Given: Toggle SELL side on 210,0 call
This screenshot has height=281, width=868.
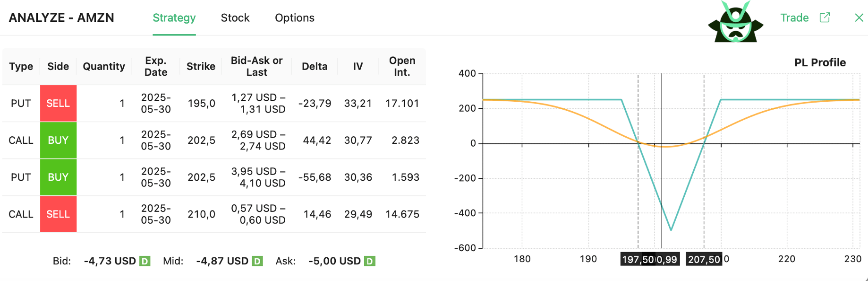Looking at the screenshot, I should click(58, 214).
